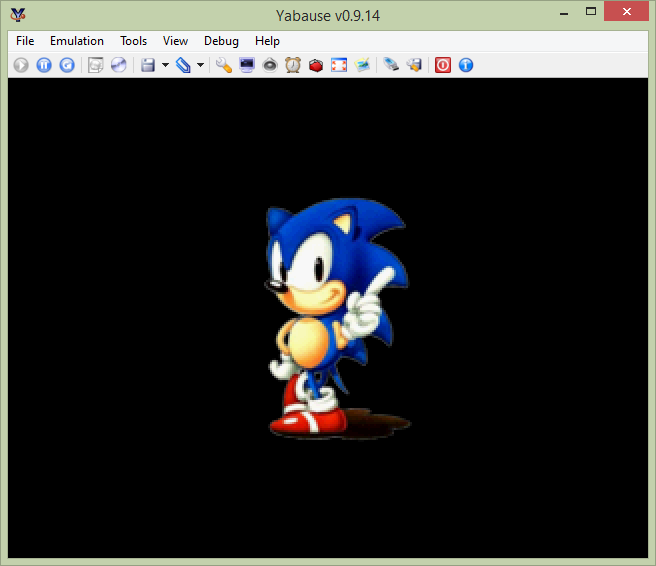Viewport: 656px width, 566px height.
Task: Minimize the Yabause window
Action: (x=564, y=13)
